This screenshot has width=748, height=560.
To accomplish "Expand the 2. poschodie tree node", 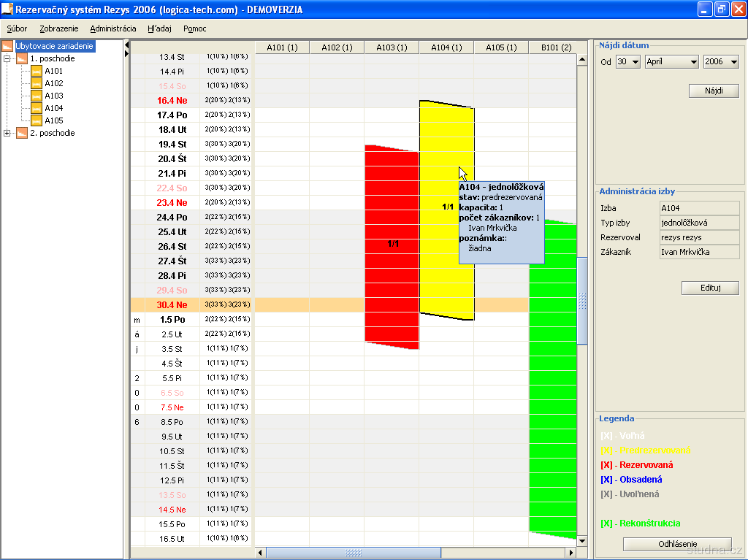I will click(7, 133).
